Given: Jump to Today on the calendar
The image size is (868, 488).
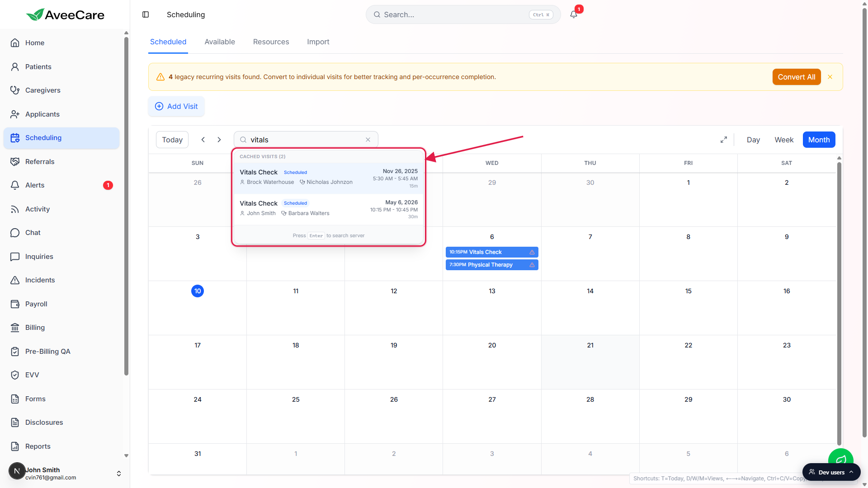Looking at the screenshot, I should tap(172, 140).
